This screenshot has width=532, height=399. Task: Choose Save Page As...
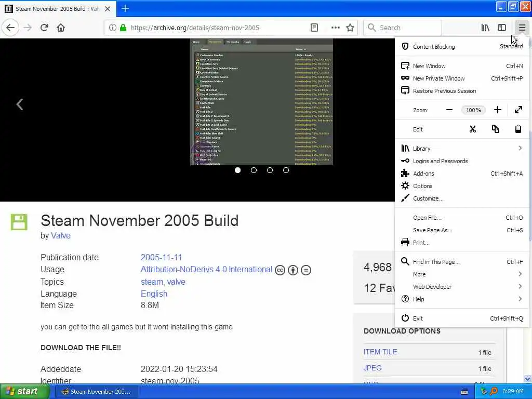(462, 230)
